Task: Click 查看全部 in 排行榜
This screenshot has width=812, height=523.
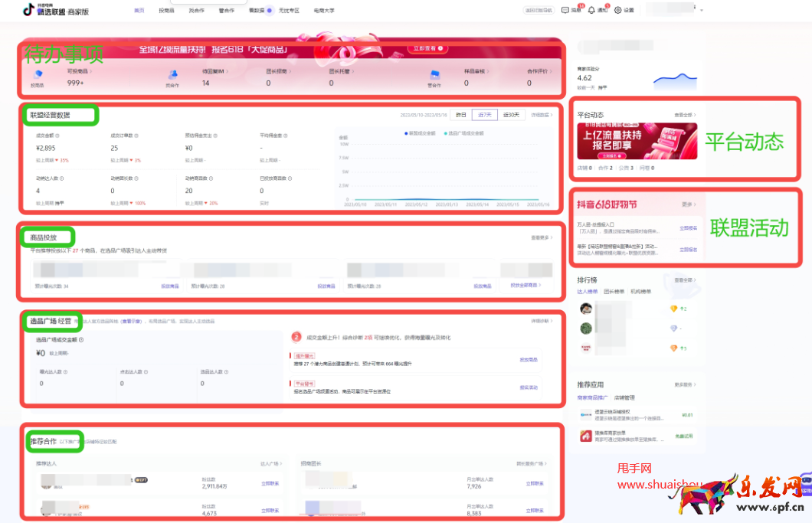Action: 685,280
